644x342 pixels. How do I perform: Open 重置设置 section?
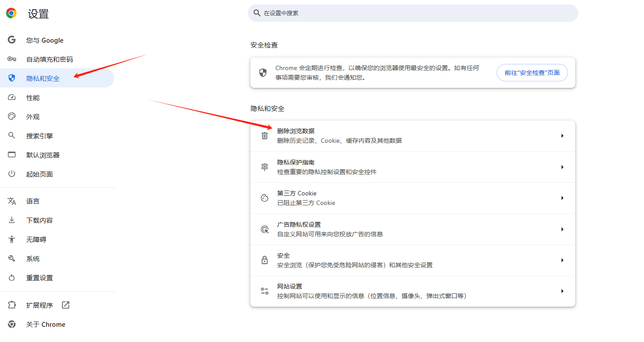click(57, 278)
